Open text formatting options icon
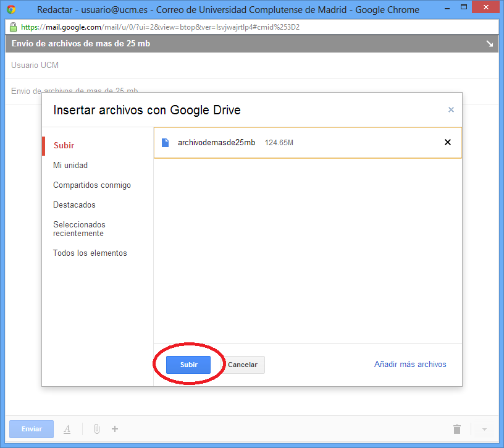Image resolution: width=504 pixels, height=448 pixels. pyautogui.click(x=67, y=429)
